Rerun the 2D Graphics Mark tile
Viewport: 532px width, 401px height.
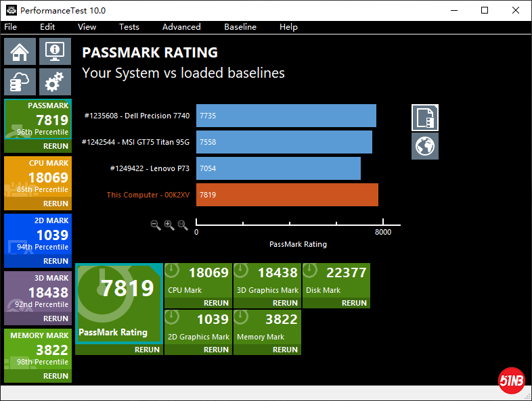click(216, 350)
